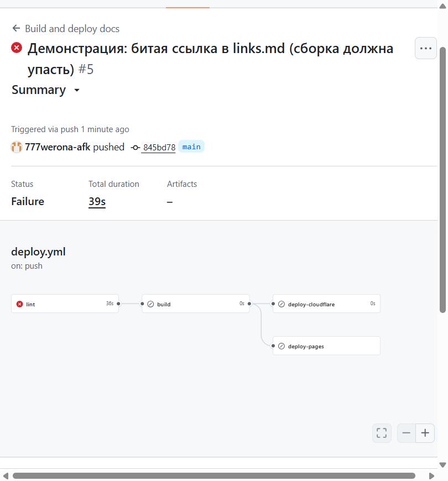Open the deploy-pages job box
The height and width of the screenshot is (481, 448).
(x=326, y=346)
